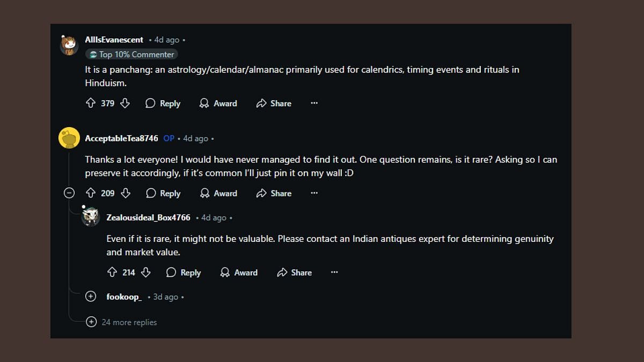Open more options on AcceptableTea8746's comment
The width and height of the screenshot is (644, 362).
tap(314, 193)
